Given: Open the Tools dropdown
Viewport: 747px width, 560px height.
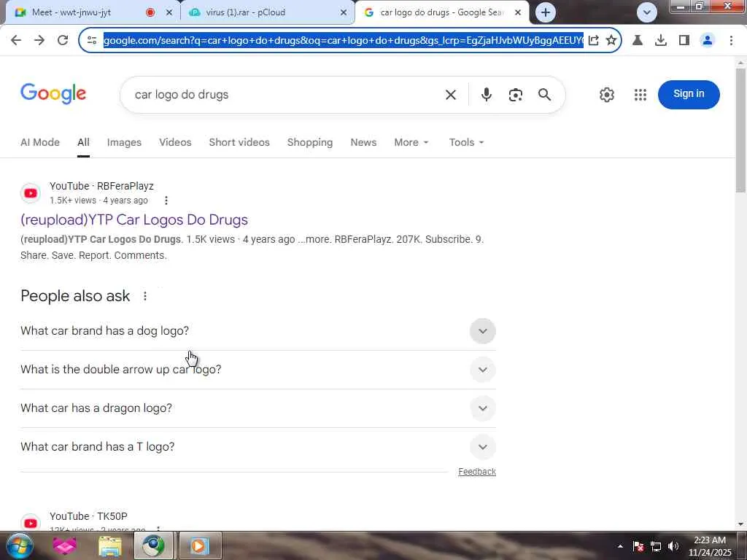Looking at the screenshot, I should [x=466, y=142].
